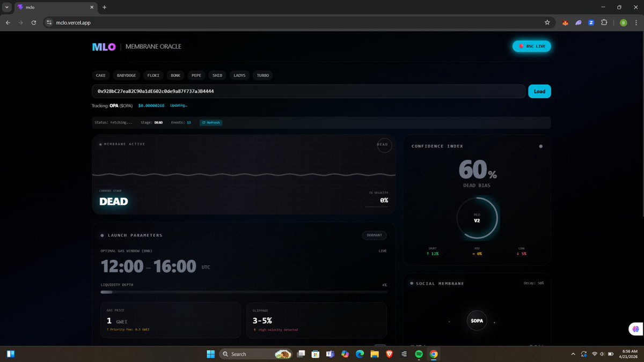
Task: Reload the mclo.vercel.app page
Action: point(34,23)
